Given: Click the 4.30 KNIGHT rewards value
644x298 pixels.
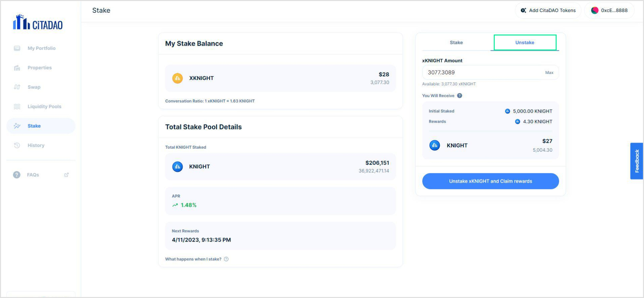Looking at the screenshot, I should (537, 122).
